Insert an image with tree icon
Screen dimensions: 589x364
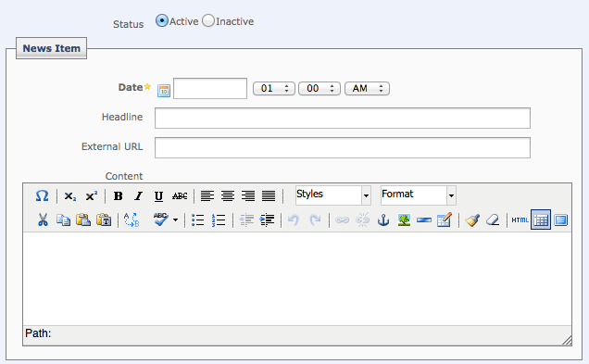404,220
